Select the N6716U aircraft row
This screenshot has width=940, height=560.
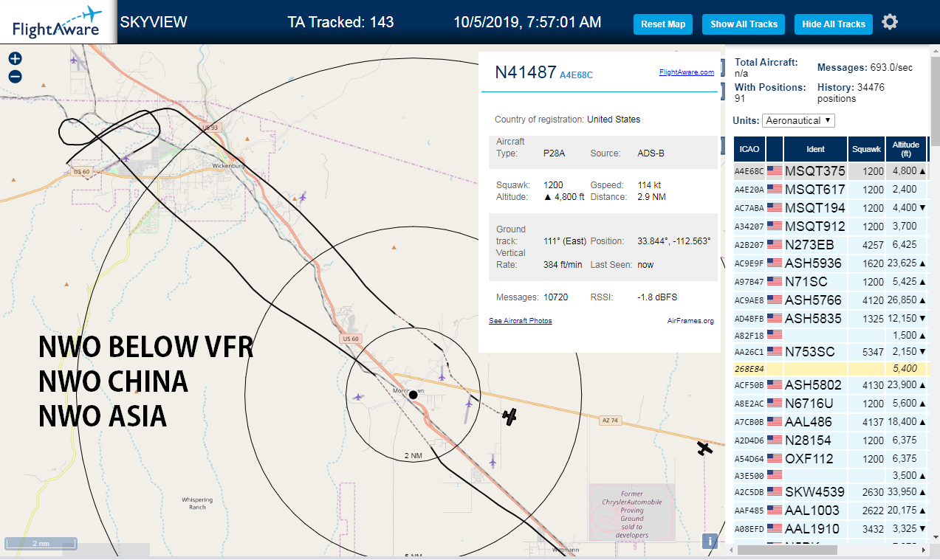(x=831, y=403)
